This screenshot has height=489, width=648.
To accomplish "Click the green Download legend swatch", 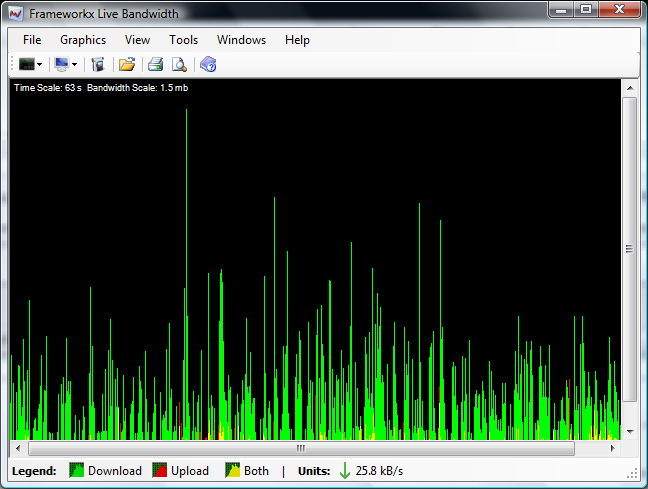I will [x=76, y=471].
